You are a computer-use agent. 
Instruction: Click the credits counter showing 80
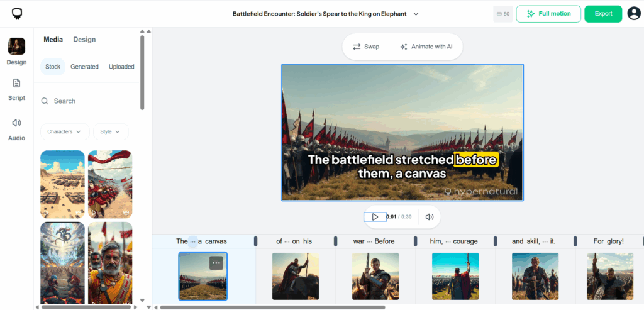(x=503, y=14)
